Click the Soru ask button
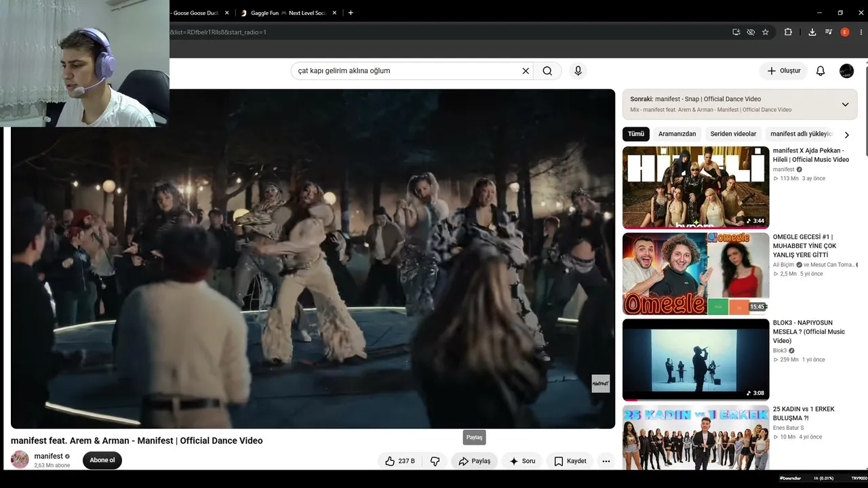Screen dimensions: 868x488 pos(522,461)
